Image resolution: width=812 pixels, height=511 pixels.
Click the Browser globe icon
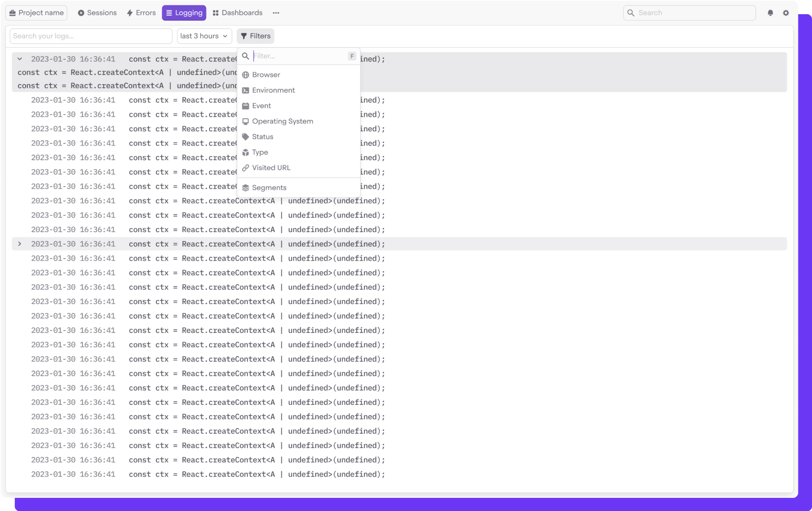pyautogui.click(x=245, y=75)
